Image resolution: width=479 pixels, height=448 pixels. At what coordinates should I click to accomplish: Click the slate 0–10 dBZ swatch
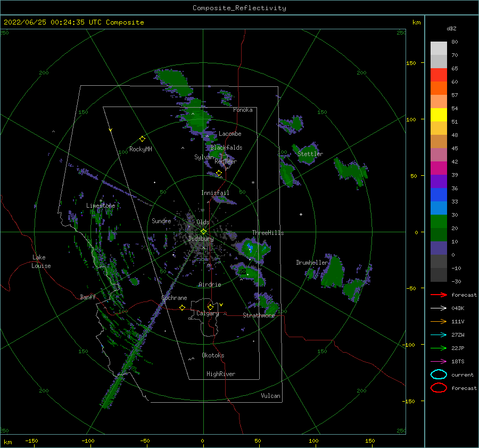[439, 248]
